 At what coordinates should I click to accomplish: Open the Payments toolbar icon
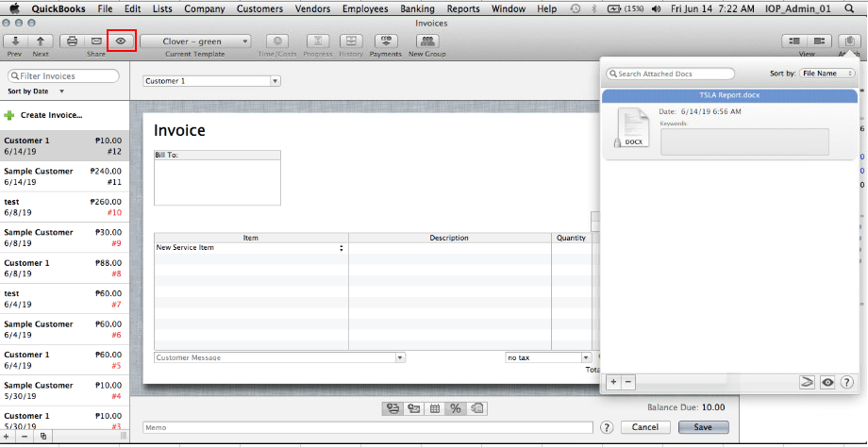(385, 41)
